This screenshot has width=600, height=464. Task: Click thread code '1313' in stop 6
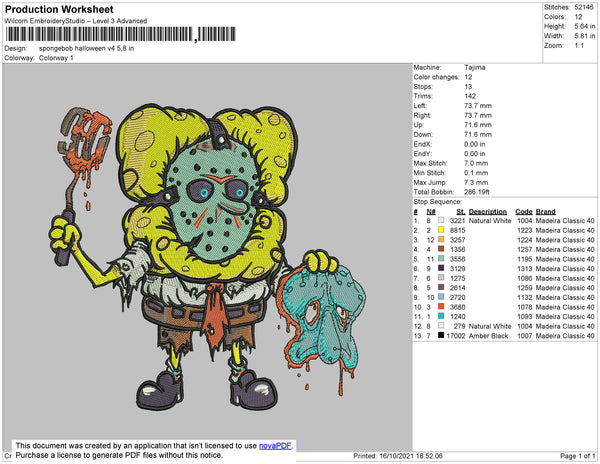point(525,269)
